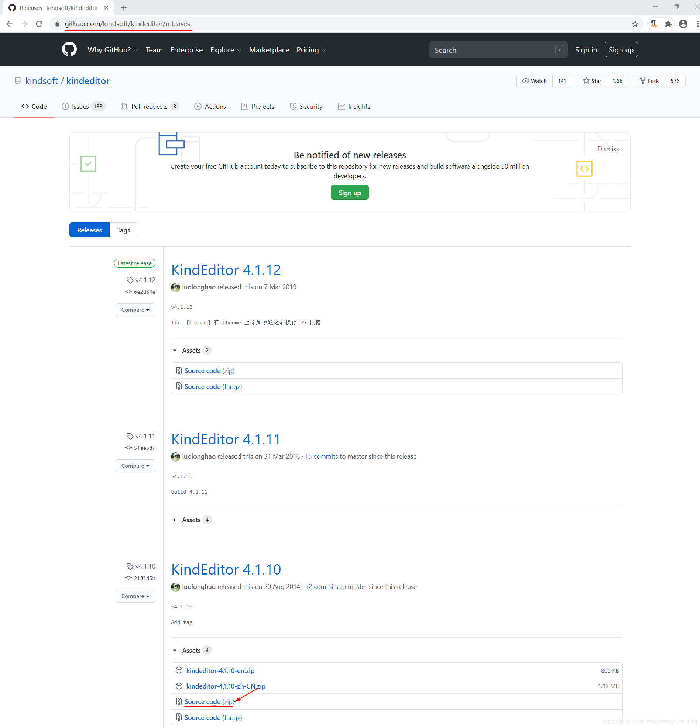Screen dimensions: 700x728
Task: Watch the kindeditor repository
Action: (534, 81)
